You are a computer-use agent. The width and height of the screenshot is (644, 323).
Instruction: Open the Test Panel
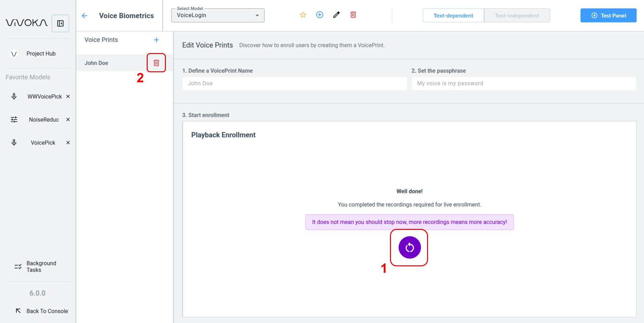608,16
